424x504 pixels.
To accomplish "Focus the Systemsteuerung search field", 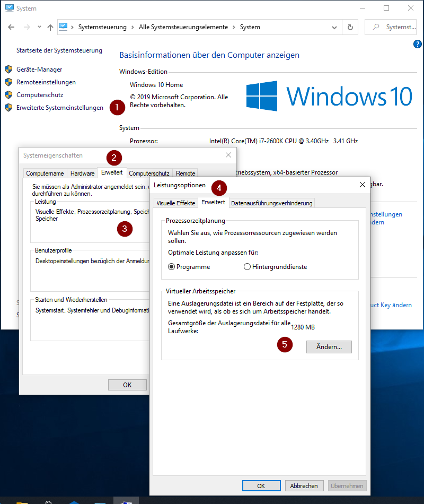I will pos(391,27).
